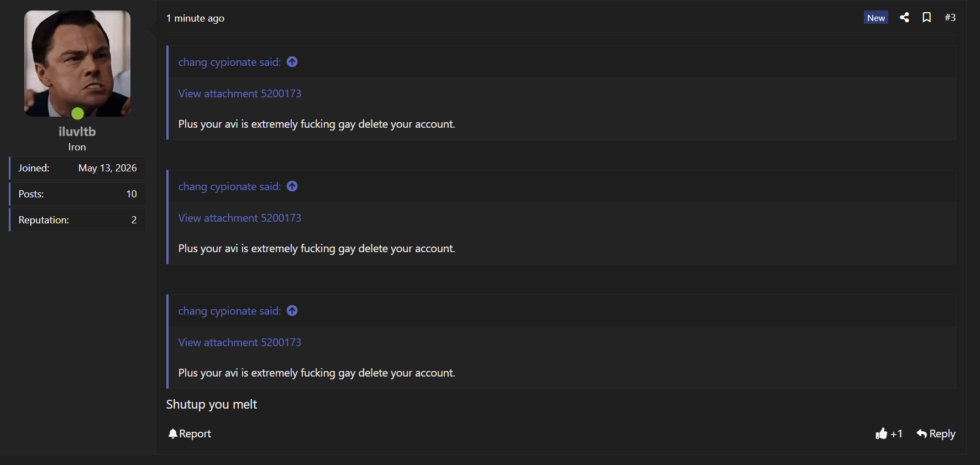980x465 pixels.
Task: Click the quoted text in the first quote
Action: tap(317, 124)
